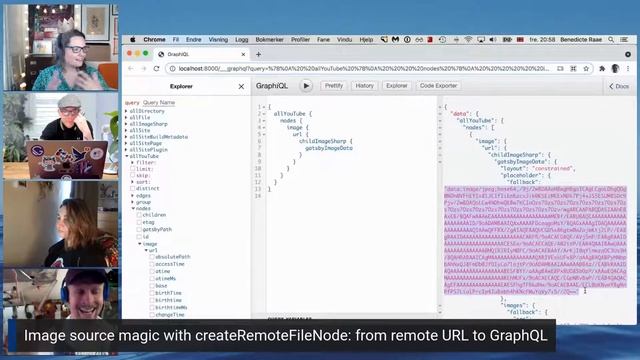Open the Profiler menu
The height and width of the screenshot is (360, 640).
pos(300,40)
